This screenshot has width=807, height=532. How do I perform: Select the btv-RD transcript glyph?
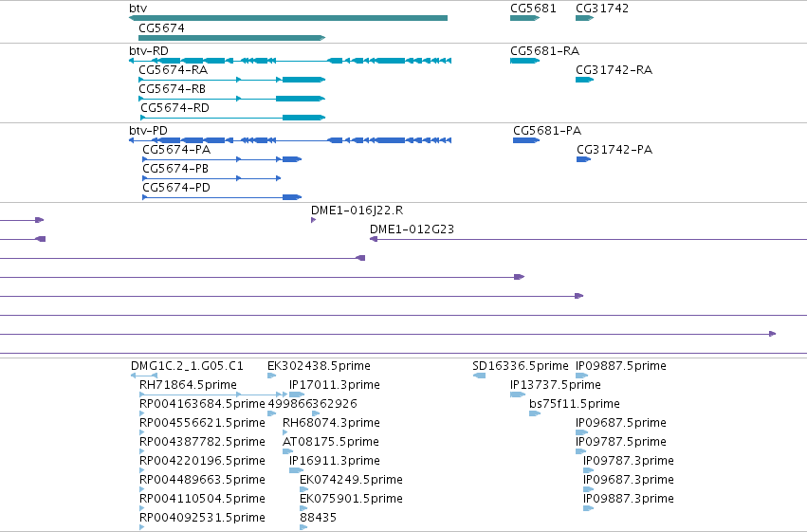(290, 61)
